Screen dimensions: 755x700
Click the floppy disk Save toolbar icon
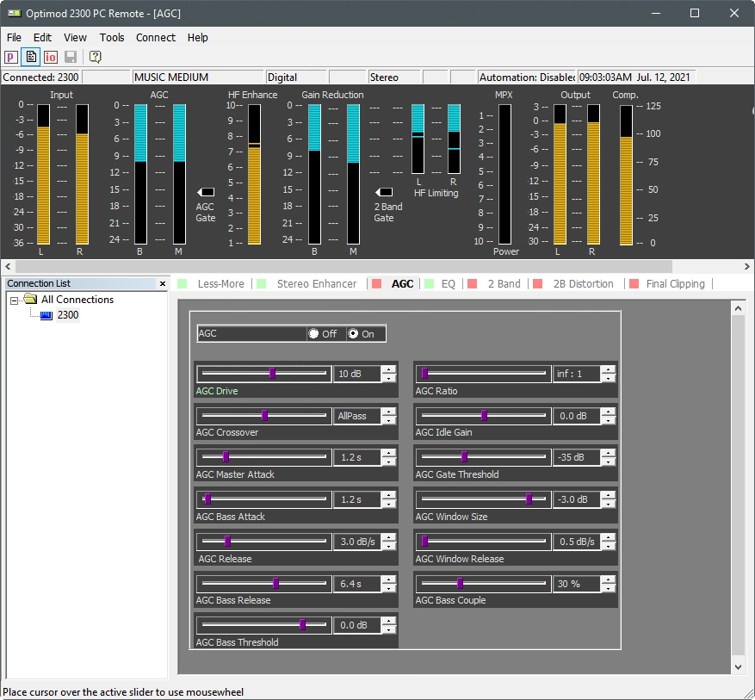71,57
